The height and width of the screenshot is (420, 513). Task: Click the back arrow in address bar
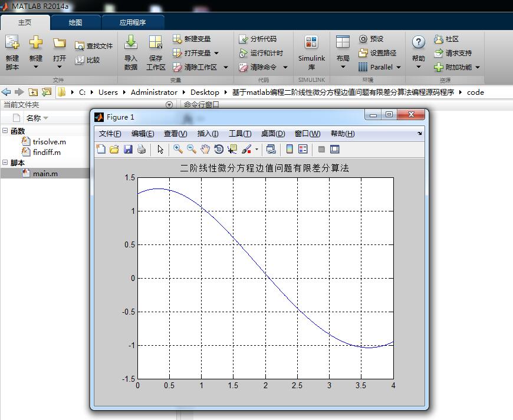tap(6, 92)
